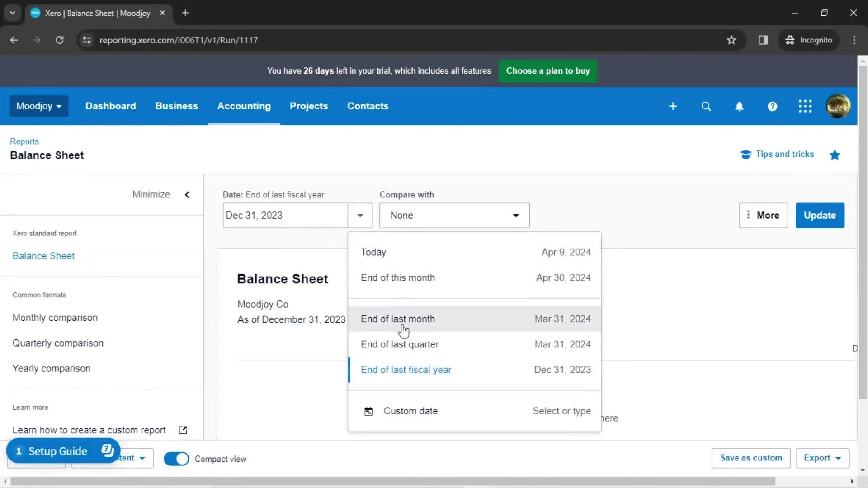868x488 pixels.
Task: Select End of this month option
Action: pos(475,277)
